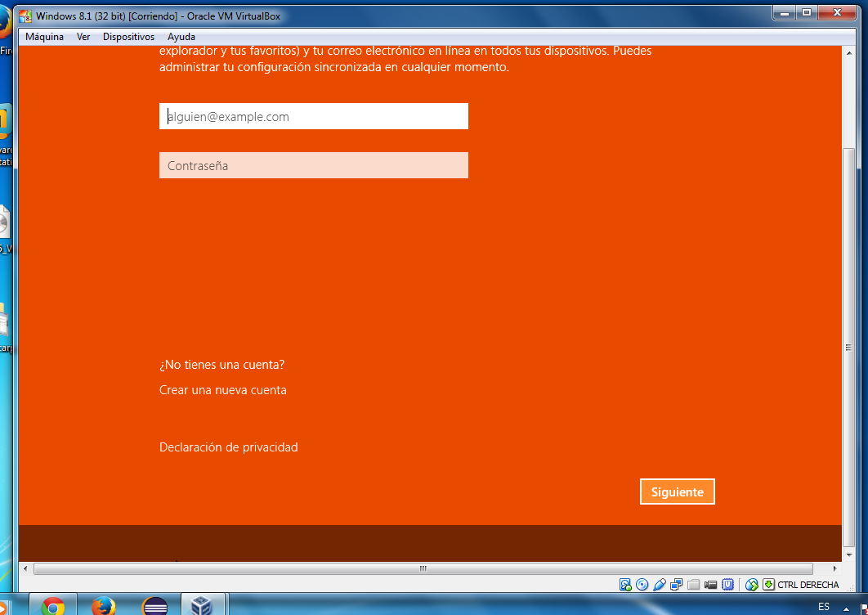
Task: Click the optical disc drive status icon
Action: (642, 585)
